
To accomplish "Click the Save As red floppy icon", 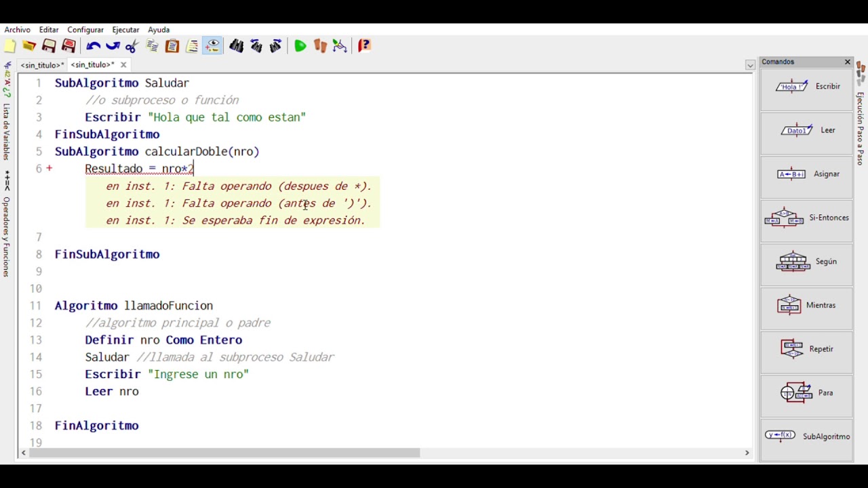I will (x=68, y=46).
